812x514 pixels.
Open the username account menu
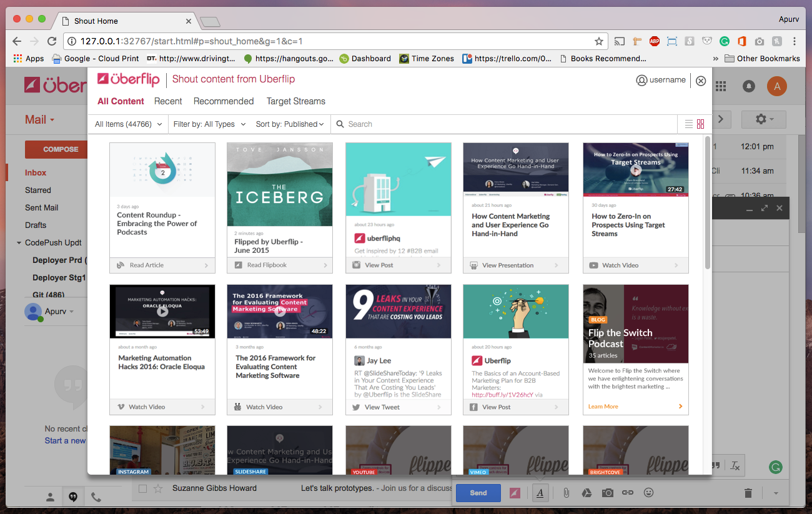(661, 80)
